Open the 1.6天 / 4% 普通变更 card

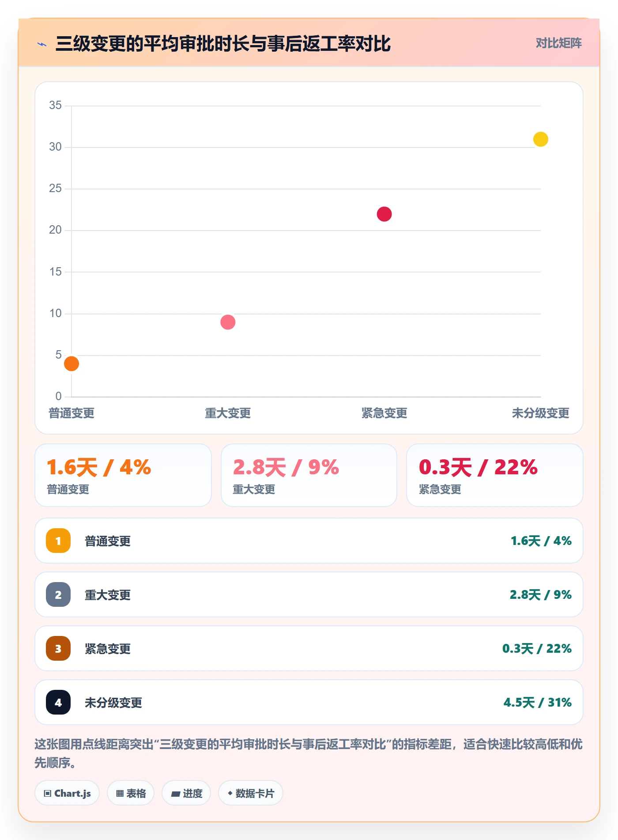tap(123, 475)
